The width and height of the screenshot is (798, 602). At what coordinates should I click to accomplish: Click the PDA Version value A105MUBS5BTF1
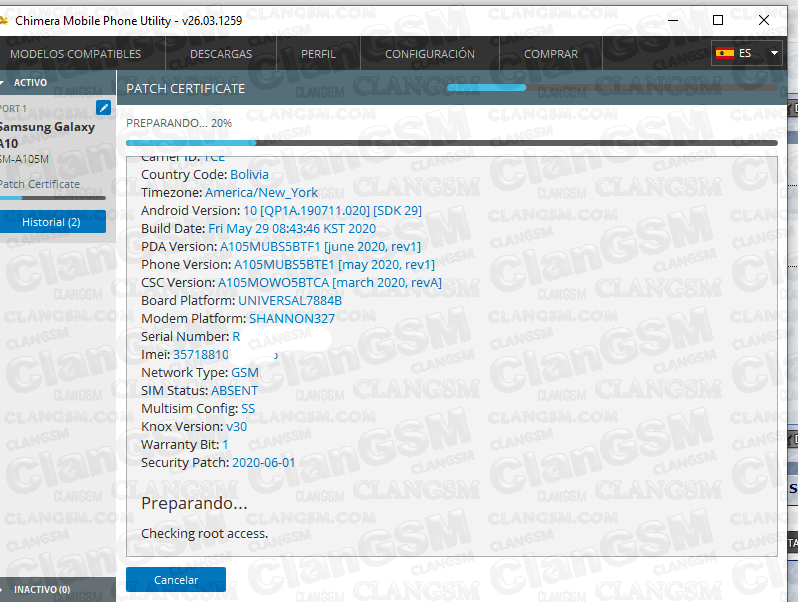321,246
